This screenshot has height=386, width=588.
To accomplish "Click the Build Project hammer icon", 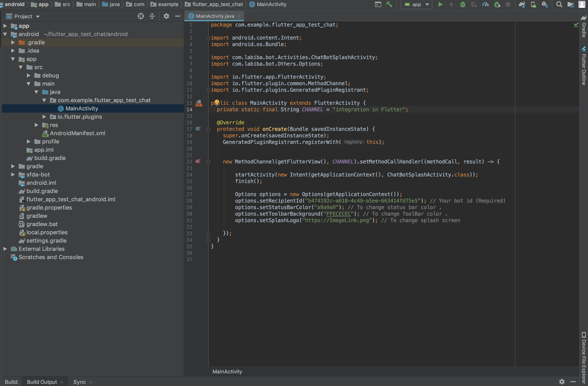I will tap(390, 4).
